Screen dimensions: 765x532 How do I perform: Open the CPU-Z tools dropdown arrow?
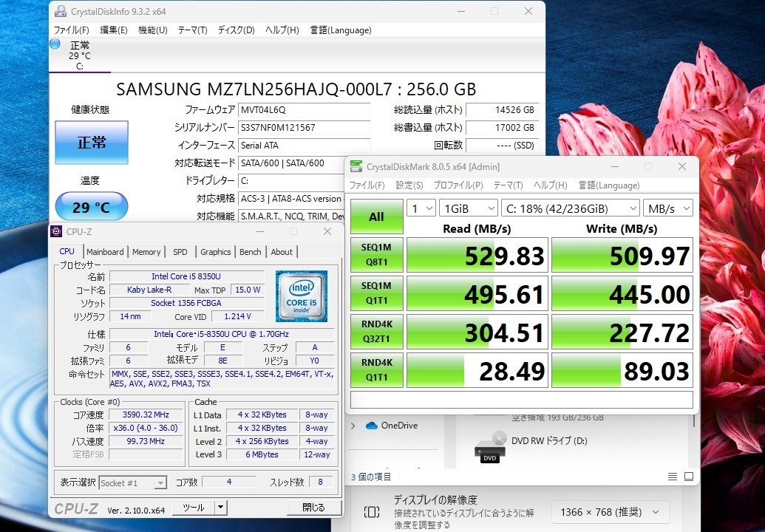coord(220,508)
